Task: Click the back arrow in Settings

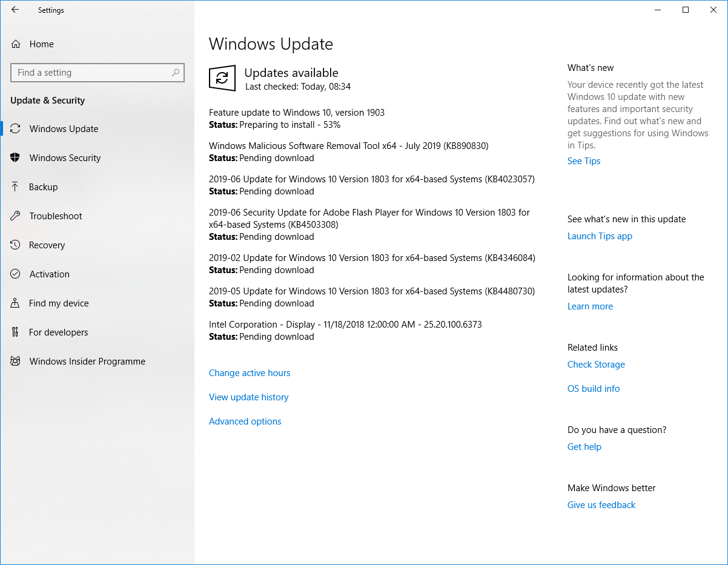Action: pyautogui.click(x=15, y=10)
